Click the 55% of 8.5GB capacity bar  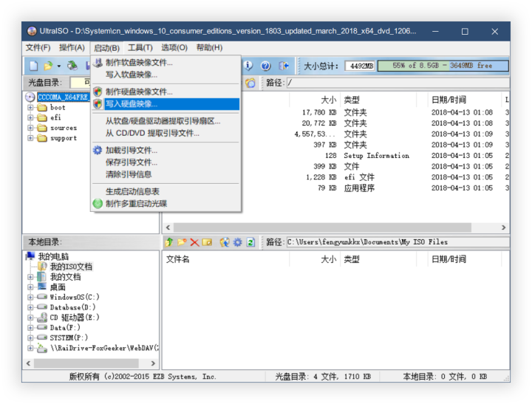(x=443, y=66)
